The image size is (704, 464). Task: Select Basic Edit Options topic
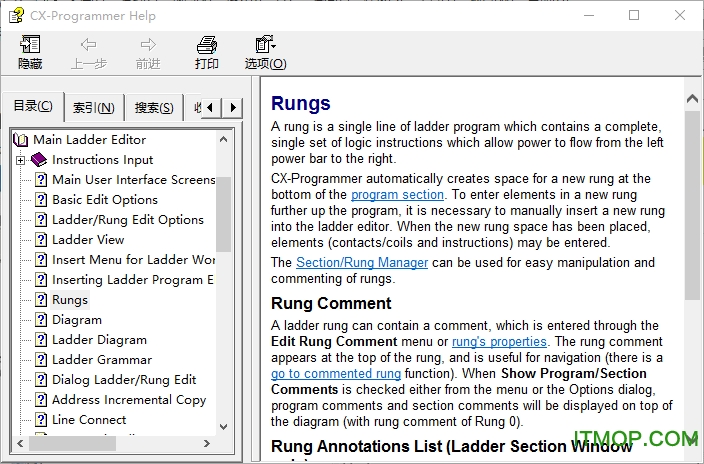tap(105, 200)
